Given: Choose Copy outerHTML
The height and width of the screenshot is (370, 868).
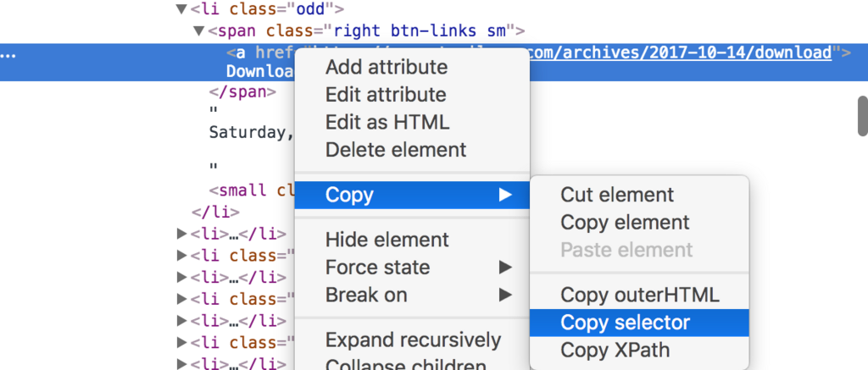Looking at the screenshot, I should pyautogui.click(x=639, y=295).
